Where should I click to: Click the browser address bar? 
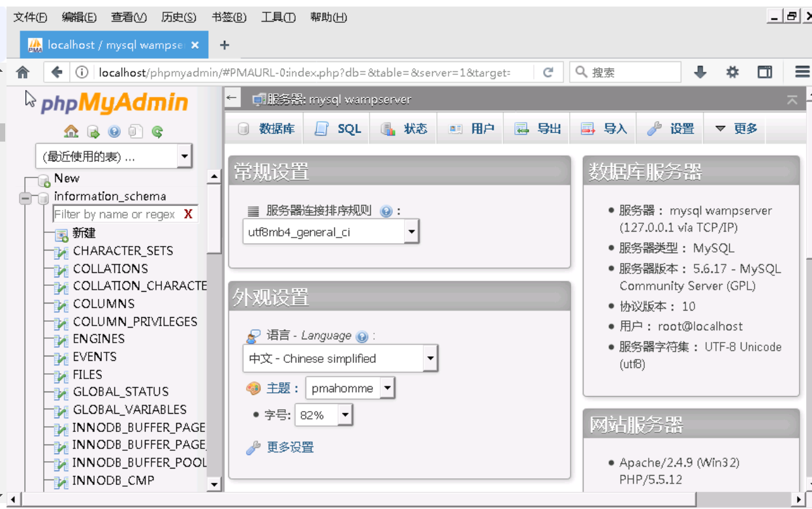[304, 72]
